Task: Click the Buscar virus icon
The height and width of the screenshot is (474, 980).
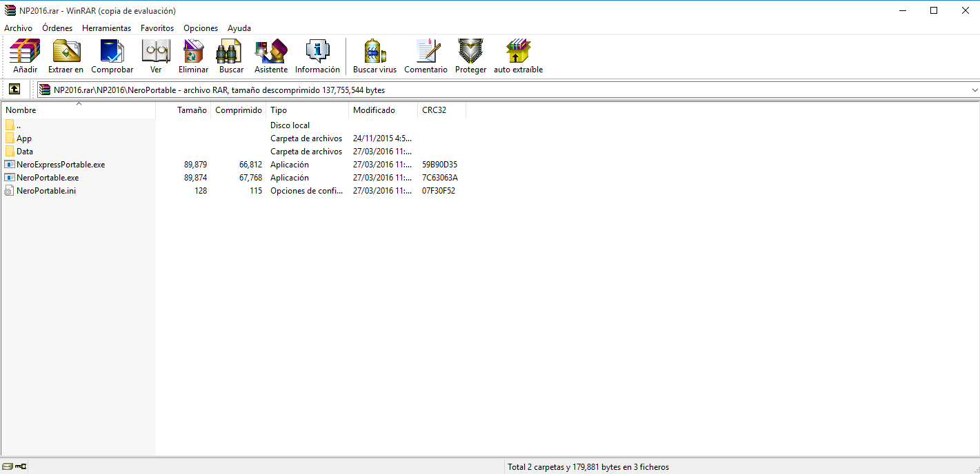Action: click(x=374, y=52)
